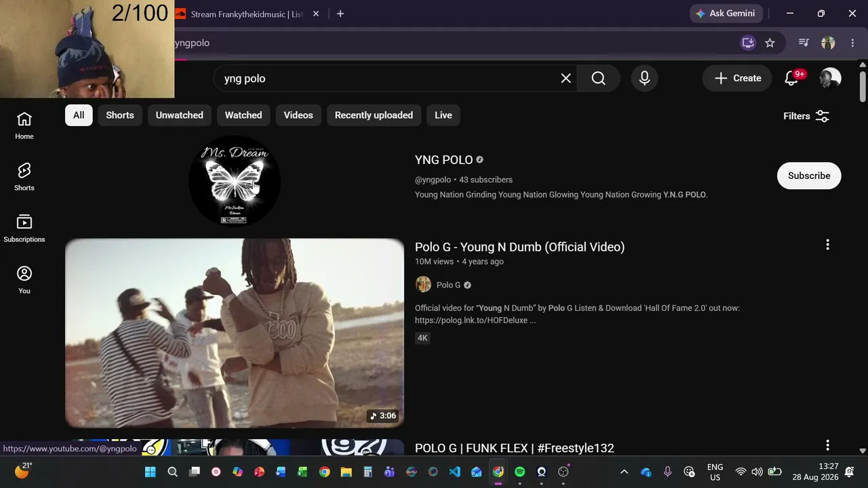
Task: Click the Create button
Action: coord(737,79)
